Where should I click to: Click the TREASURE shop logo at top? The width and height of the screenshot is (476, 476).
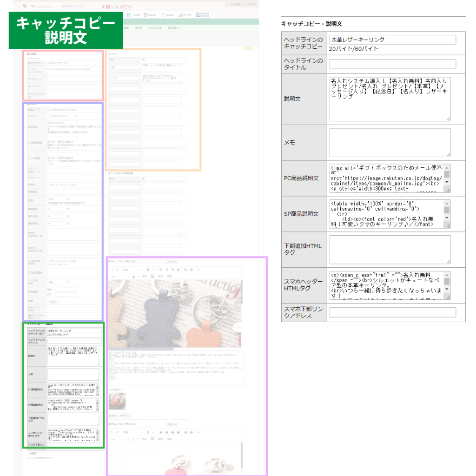[x=41, y=7]
